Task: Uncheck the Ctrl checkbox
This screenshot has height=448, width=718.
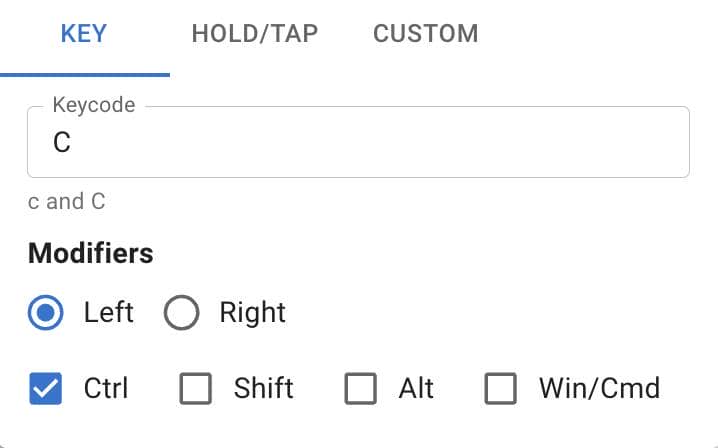Action: [46, 388]
